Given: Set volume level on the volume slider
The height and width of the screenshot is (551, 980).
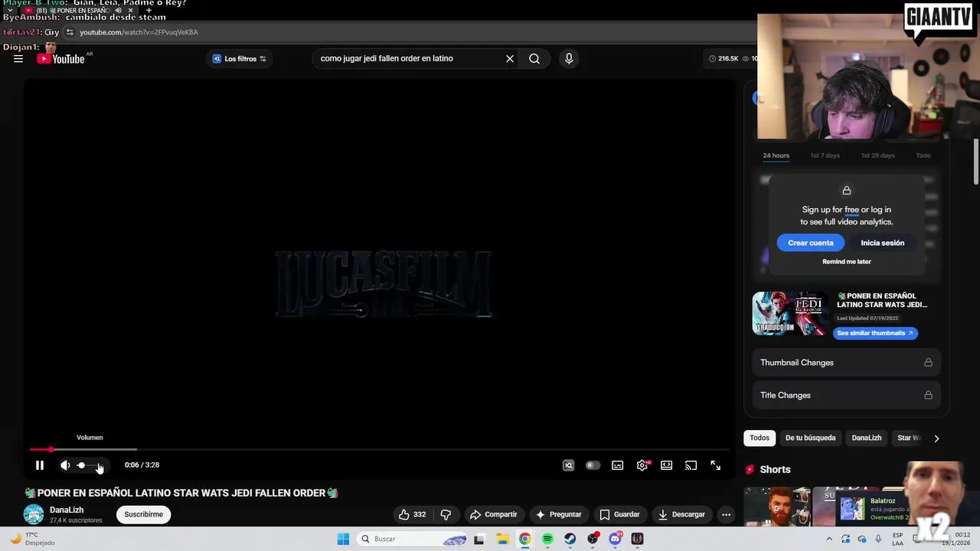Looking at the screenshot, I should 90,465.
